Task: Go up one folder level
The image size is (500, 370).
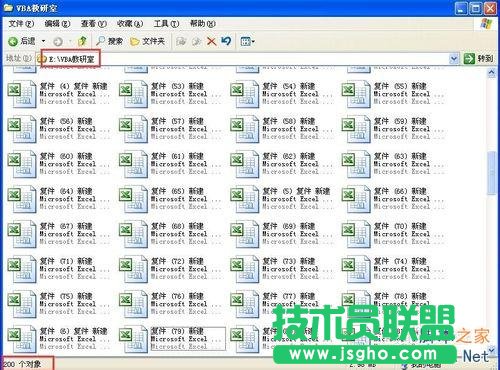Action: [x=82, y=41]
